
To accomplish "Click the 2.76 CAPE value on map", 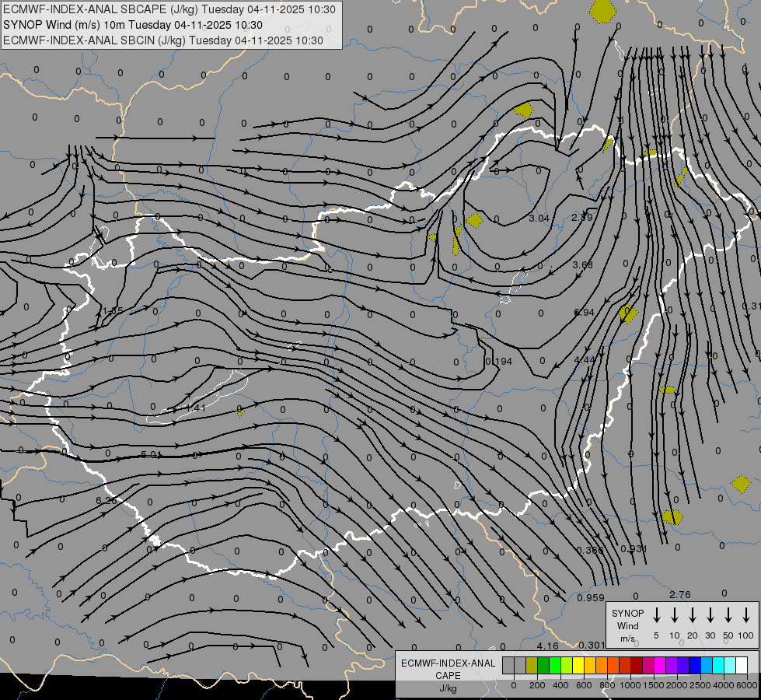I will coord(680,594).
